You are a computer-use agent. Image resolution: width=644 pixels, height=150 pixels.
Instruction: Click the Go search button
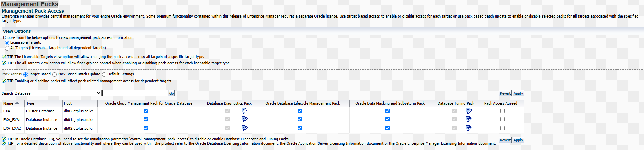coord(171,93)
